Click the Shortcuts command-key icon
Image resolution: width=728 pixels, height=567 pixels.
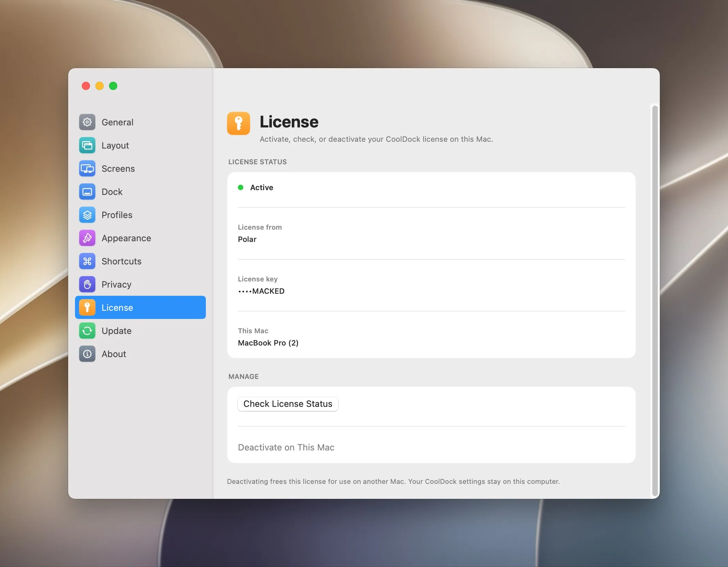pos(87,261)
